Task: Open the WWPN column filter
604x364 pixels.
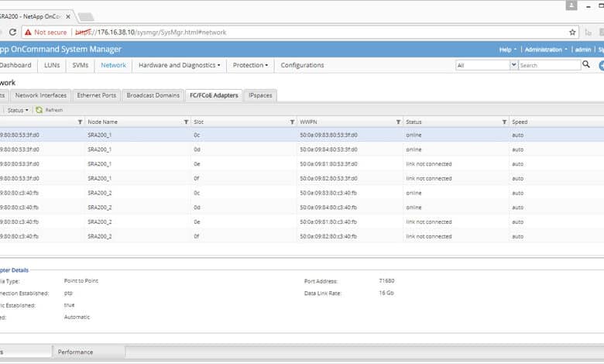Action: point(398,122)
